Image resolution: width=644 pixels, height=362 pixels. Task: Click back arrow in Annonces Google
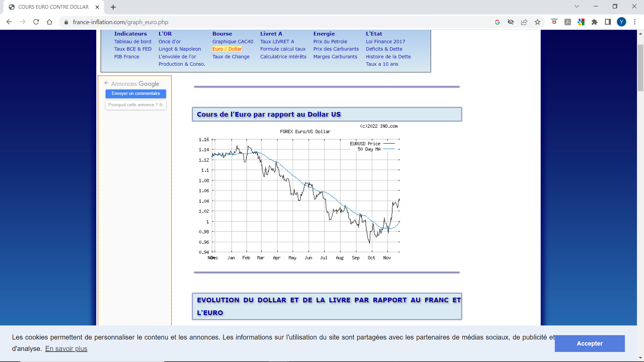coord(106,83)
